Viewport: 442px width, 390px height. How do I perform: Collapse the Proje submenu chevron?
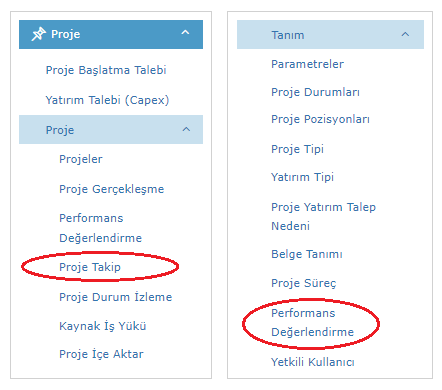click(186, 129)
